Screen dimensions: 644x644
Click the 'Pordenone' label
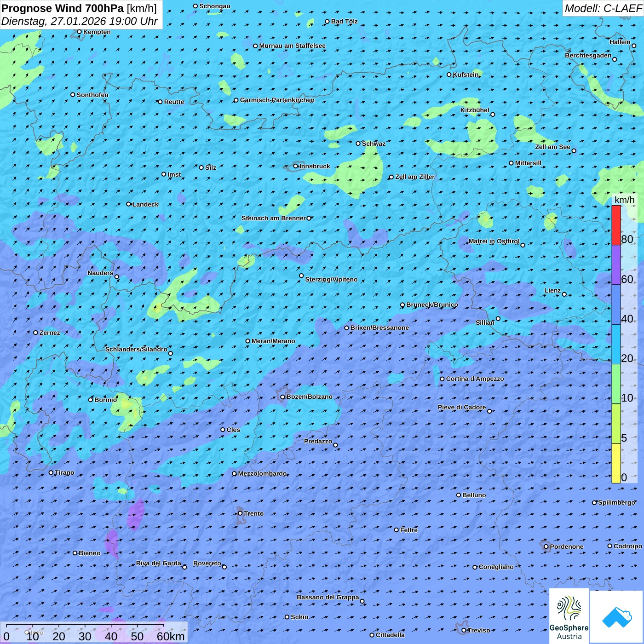[x=567, y=546]
